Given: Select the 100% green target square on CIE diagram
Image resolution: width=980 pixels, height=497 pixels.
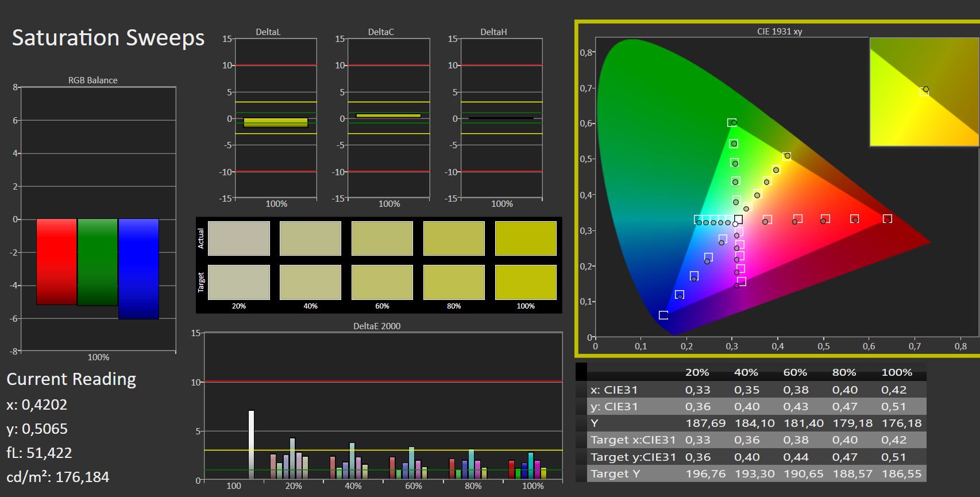Looking at the screenshot, I should tap(731, 122).
